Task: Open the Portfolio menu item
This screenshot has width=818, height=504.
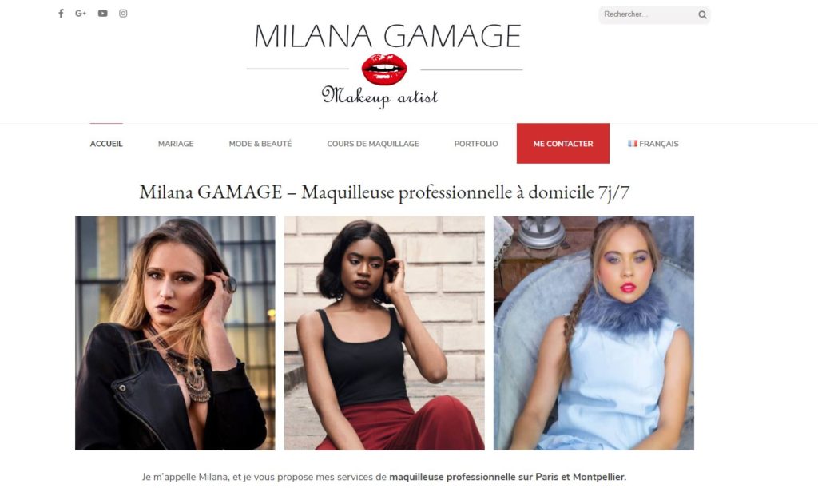Action: click(476, 144)
